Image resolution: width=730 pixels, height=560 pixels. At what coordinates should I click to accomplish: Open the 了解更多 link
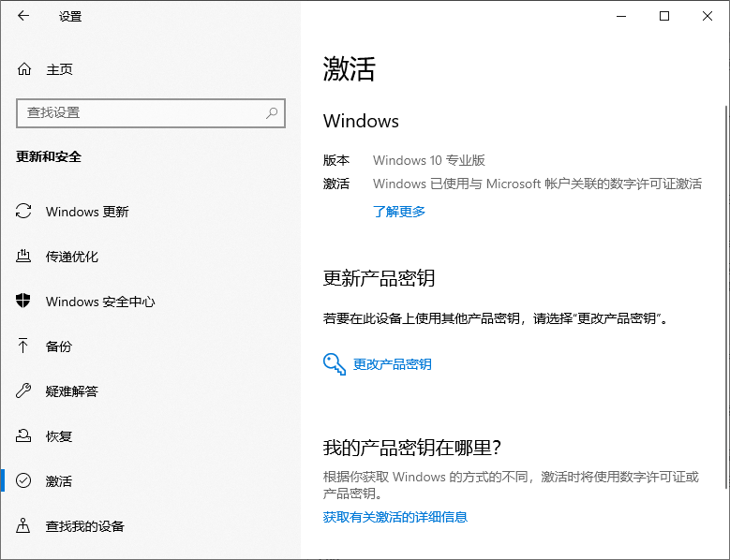tap(399, 212)
